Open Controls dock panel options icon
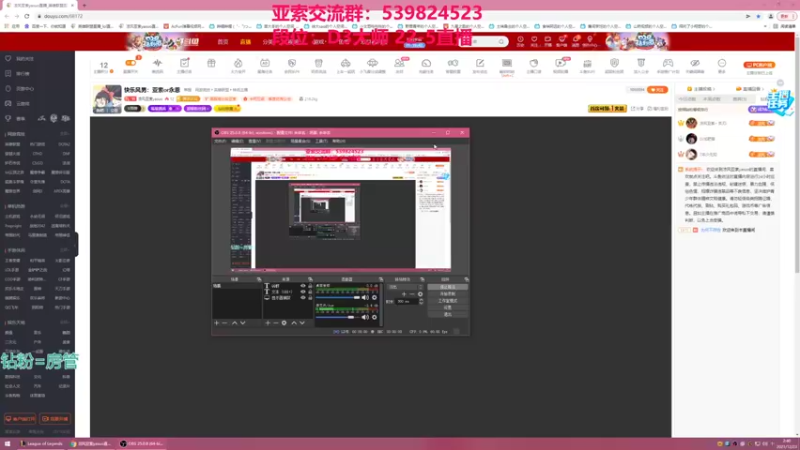The width and height of the screenshot is (800, 450). pos(466,279)
